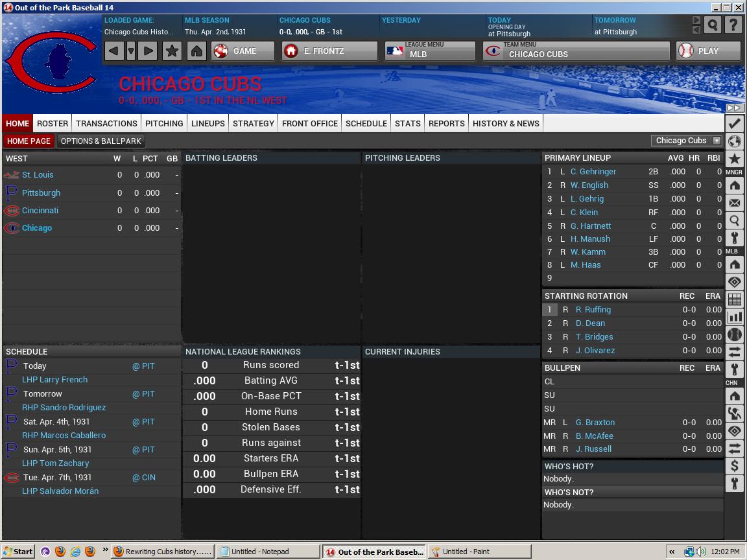Open the MNGR mail envelope icon
Screen dimensions: 747x560
pyautogui.click(x=735, y=203)
